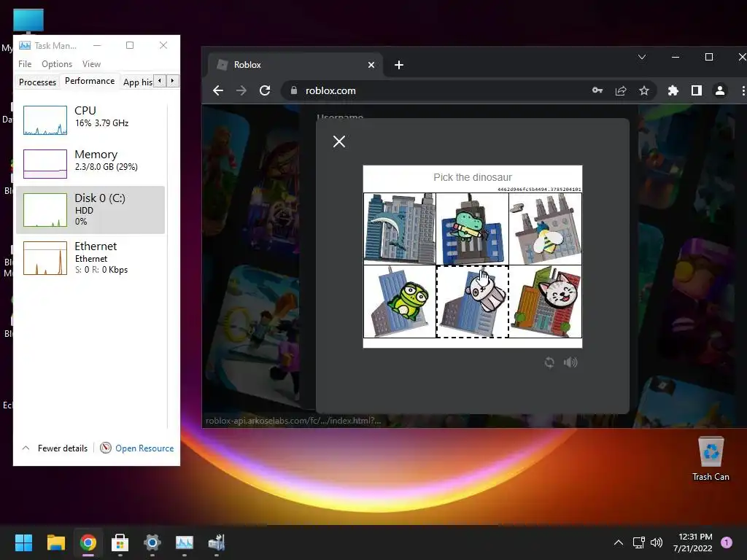747x560 pixels.
Task: Close the Roblox browser tab
Action: (371, 65)
